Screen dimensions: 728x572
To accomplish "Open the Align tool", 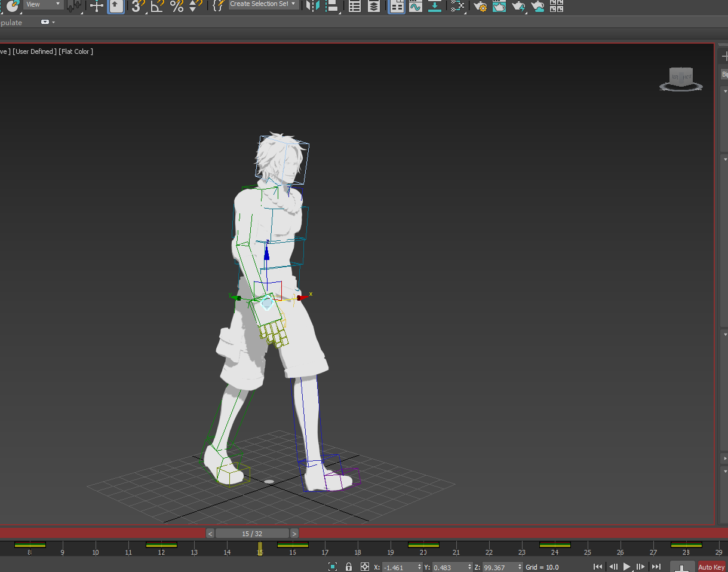I will tap(332, 6).
